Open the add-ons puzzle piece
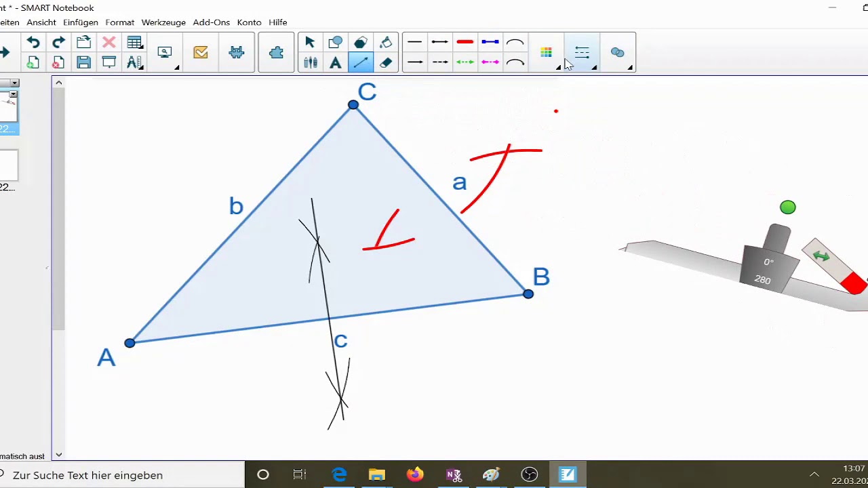The image size is (868, 488). pyautogui.click(x=276, y=52)
